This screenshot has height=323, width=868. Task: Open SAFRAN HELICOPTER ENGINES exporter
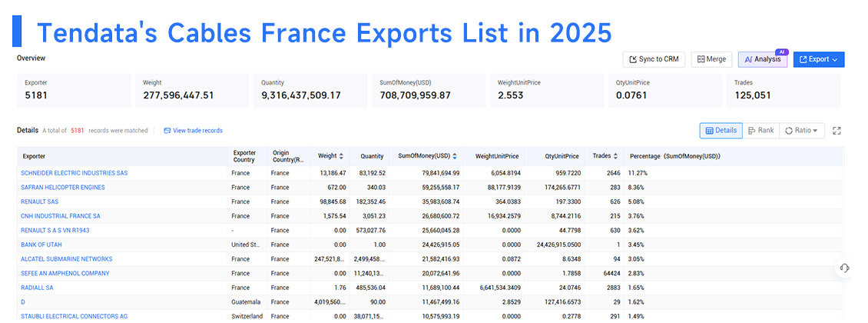(63, 187)
